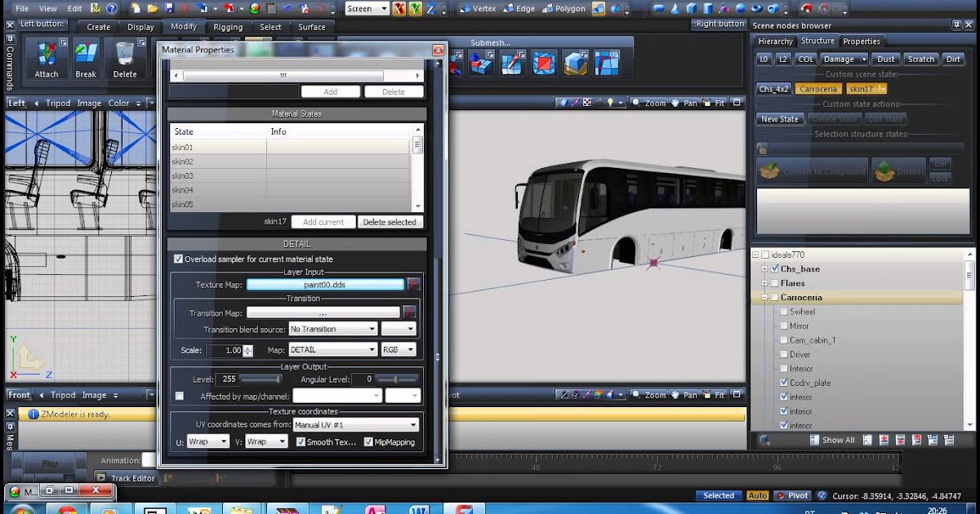Toggle Overload sampler for current material state
Viewport: 980px width, 514px height.
(178, 259)
